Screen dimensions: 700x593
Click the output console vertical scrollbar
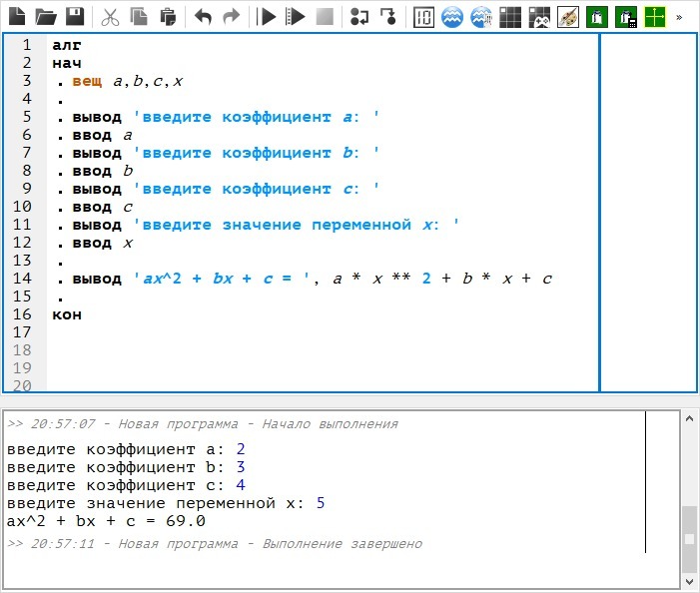[x=688, y=537]
